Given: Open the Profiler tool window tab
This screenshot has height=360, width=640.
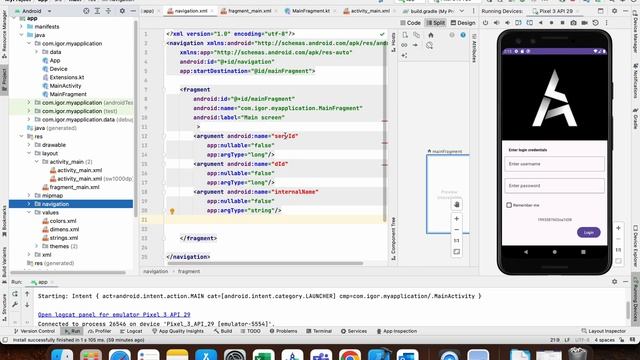Looking at the screenshot, I should (x=100, y=331).
